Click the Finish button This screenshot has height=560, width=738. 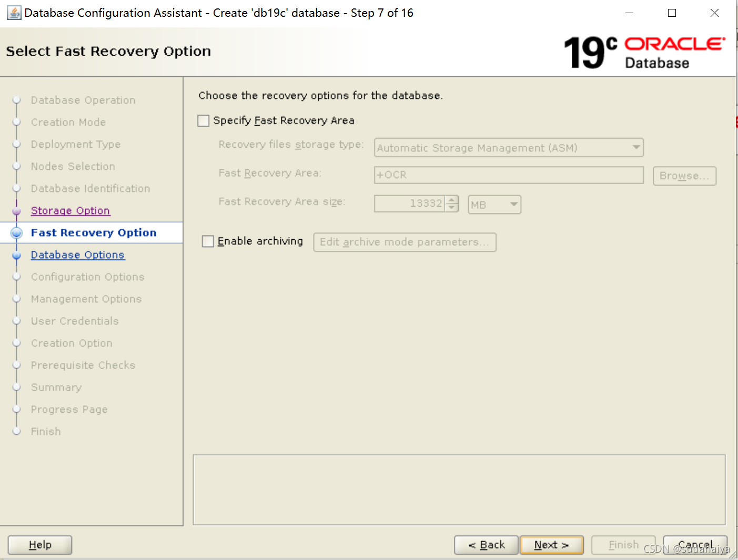pyautogui.click(x=624, y=545)
